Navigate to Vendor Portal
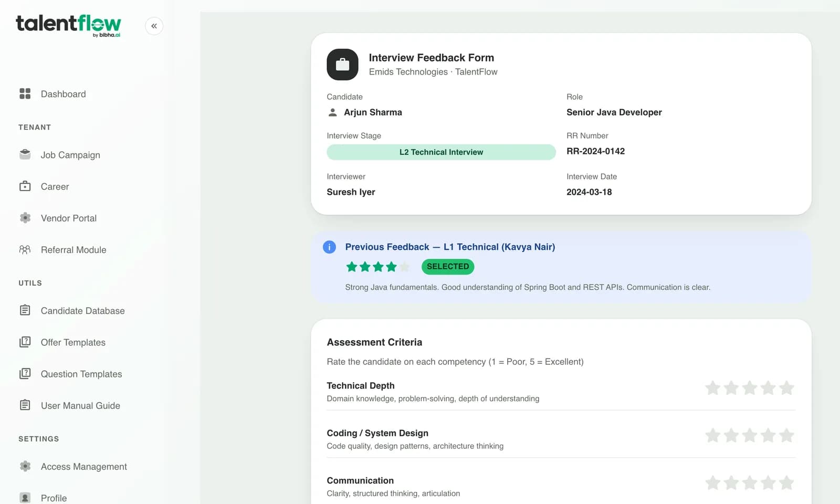This screenshot has height=504, width=840. [x=69, y=218]
